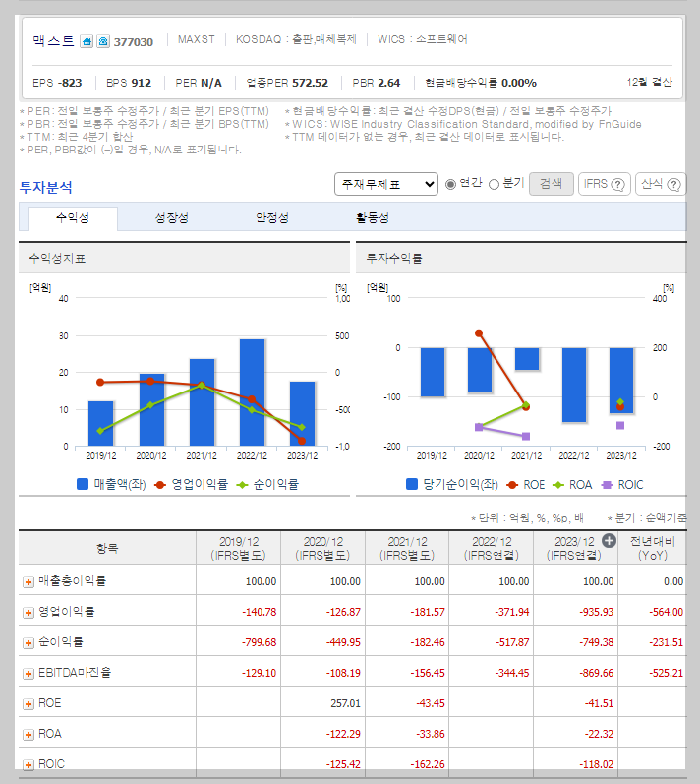Click the ROIC value -162.26
700x784 pixels.
(x=428, y=764)
